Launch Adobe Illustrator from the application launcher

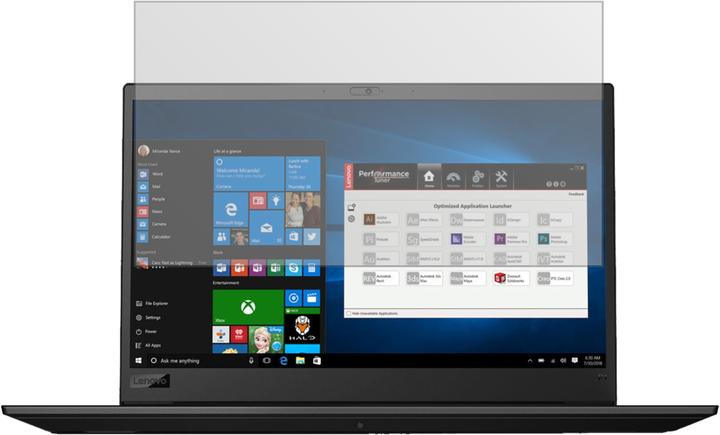click(380, 220)
